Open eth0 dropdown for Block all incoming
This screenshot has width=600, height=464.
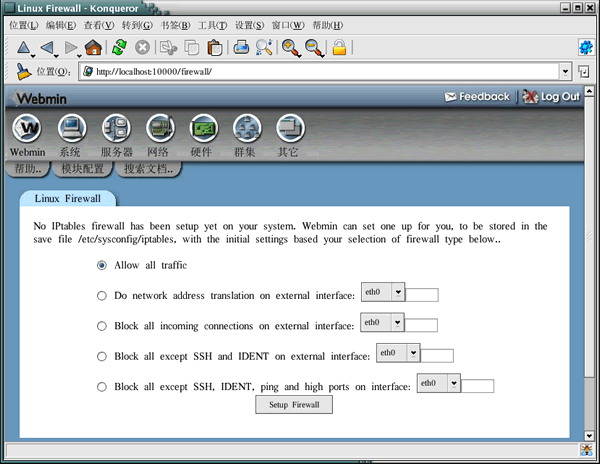[382, 322]
